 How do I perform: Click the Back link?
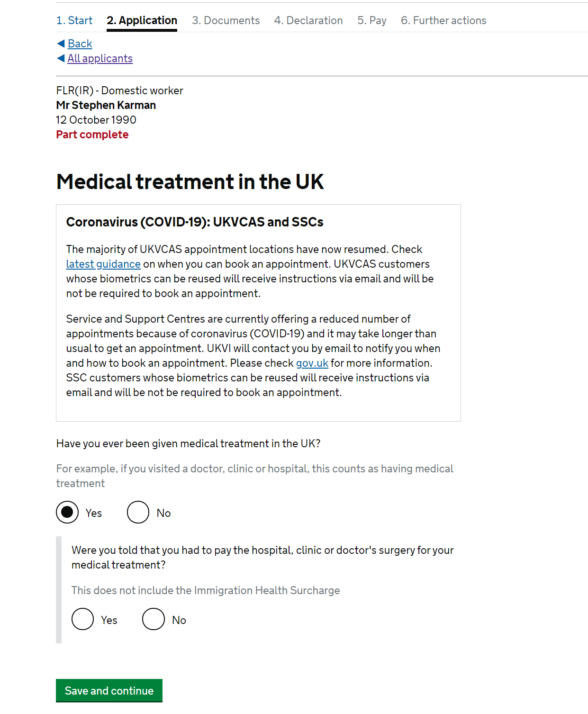(80, 44)
